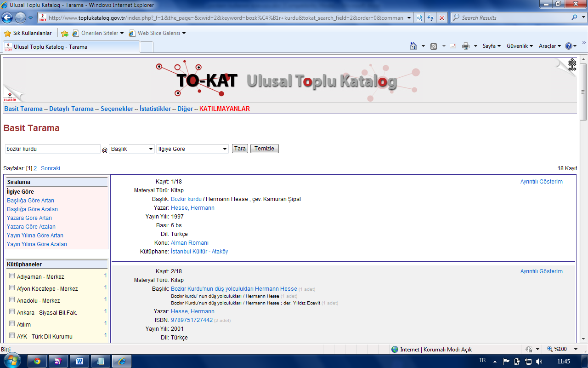Open the Güvenlik menu dropdown

(520, 46)
